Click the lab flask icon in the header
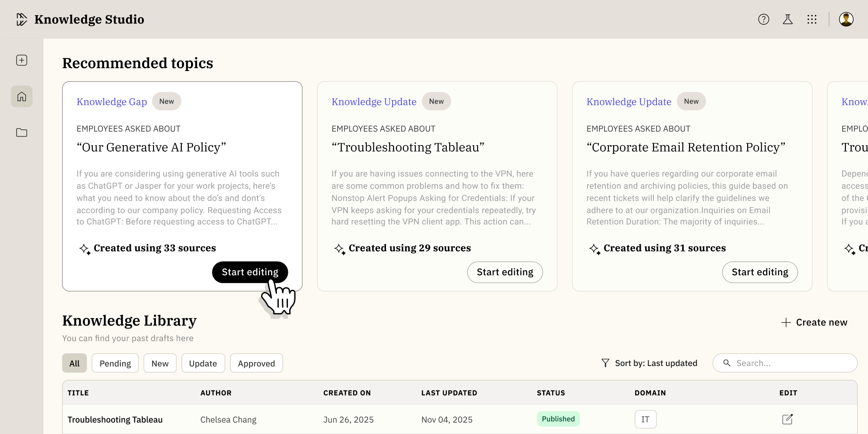The image size is (868, 434). click(x=788, y=19)
